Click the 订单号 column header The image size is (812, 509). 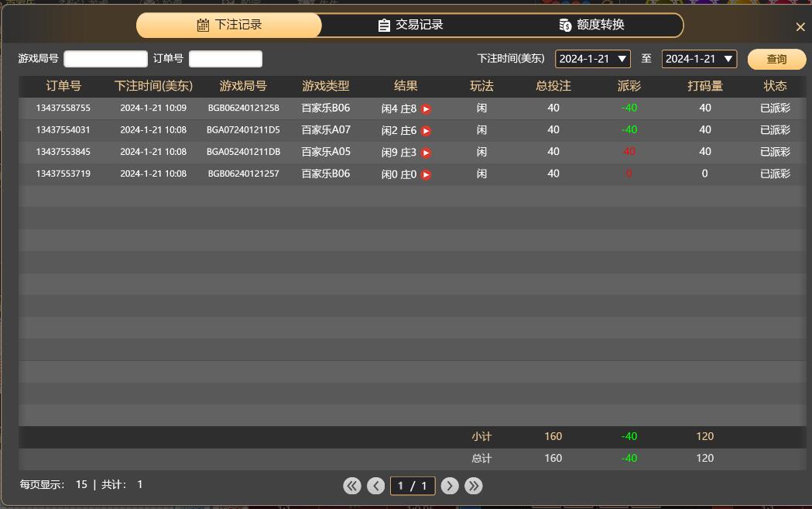point(63,86)
